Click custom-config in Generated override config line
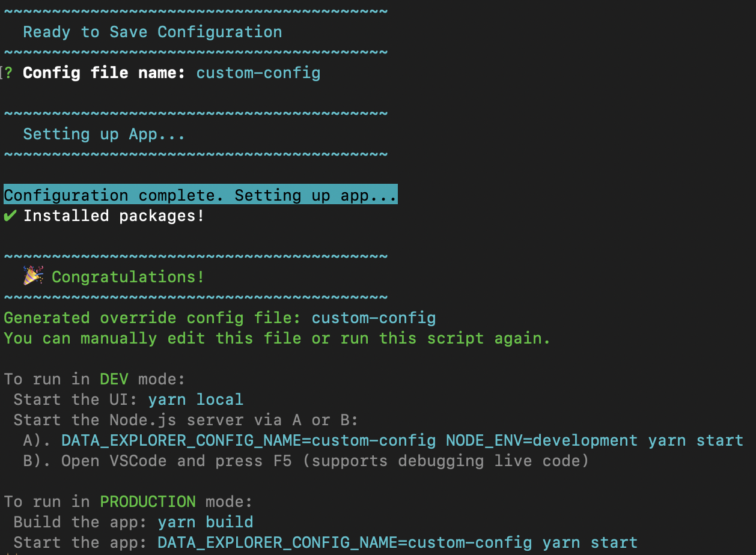 [374, 318]
